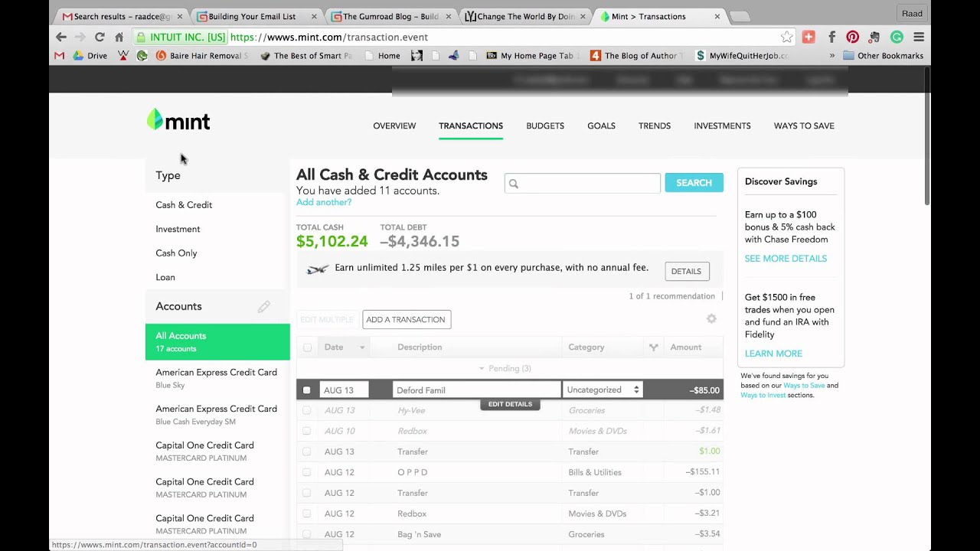Open the WAYS TO SAVE tab

[804, 126]
